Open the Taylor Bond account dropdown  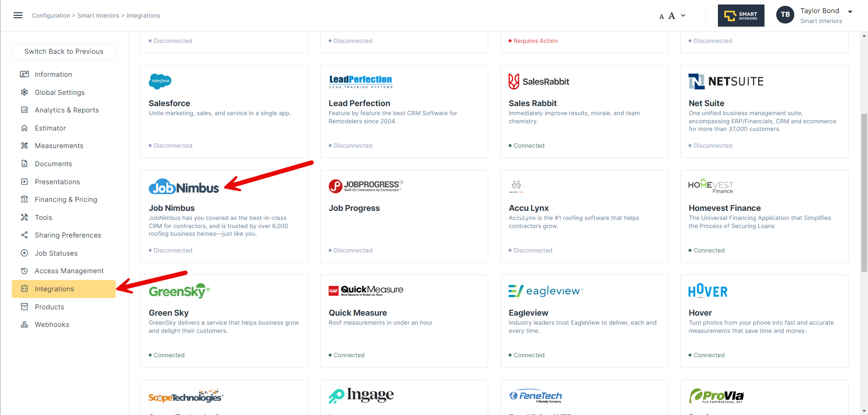pos(850,12)
